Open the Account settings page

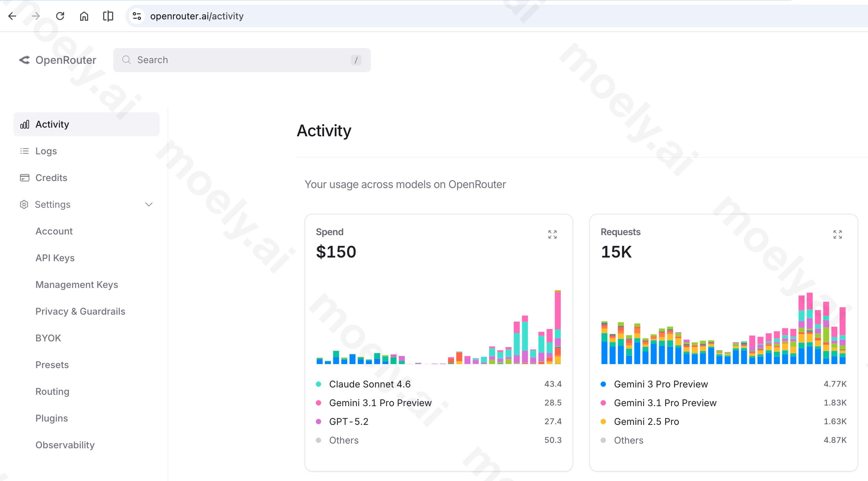click(54, 231)
